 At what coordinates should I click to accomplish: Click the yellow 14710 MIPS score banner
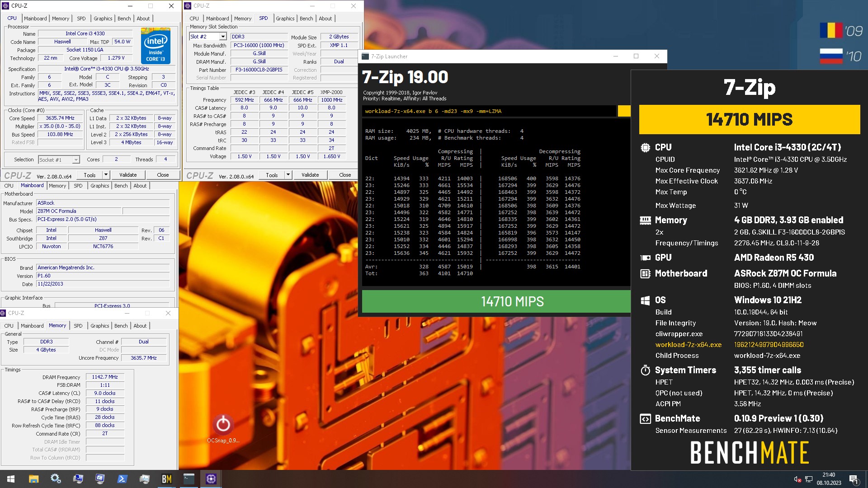pos(749,119)
